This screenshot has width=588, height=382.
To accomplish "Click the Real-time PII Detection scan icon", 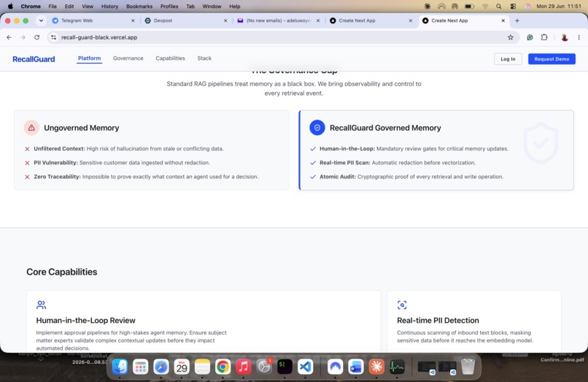I will pyautogui.click(x=402, y=305).
